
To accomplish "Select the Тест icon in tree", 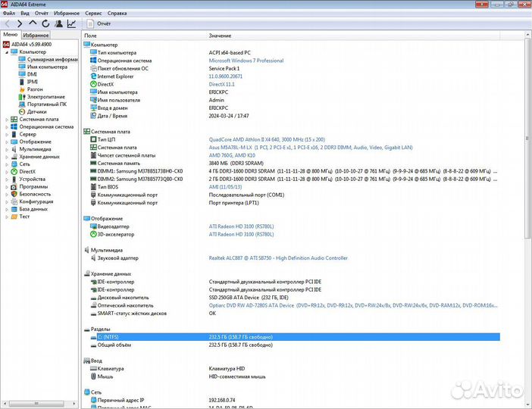I will pos(14,217).
